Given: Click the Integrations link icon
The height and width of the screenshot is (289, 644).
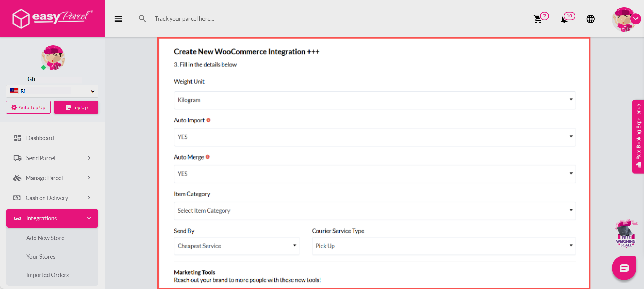Looking at the screenshot, I should pyautogui.click(x=17, y=218).
